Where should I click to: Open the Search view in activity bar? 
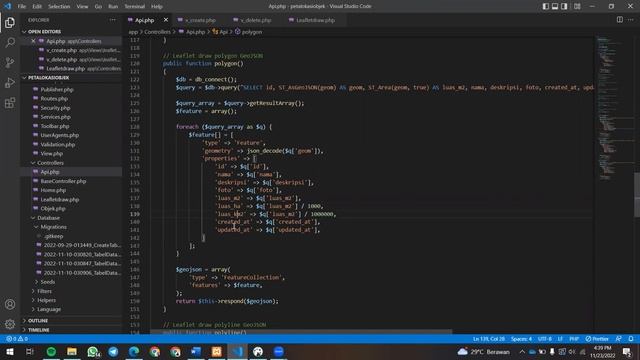tap(10, 42)
